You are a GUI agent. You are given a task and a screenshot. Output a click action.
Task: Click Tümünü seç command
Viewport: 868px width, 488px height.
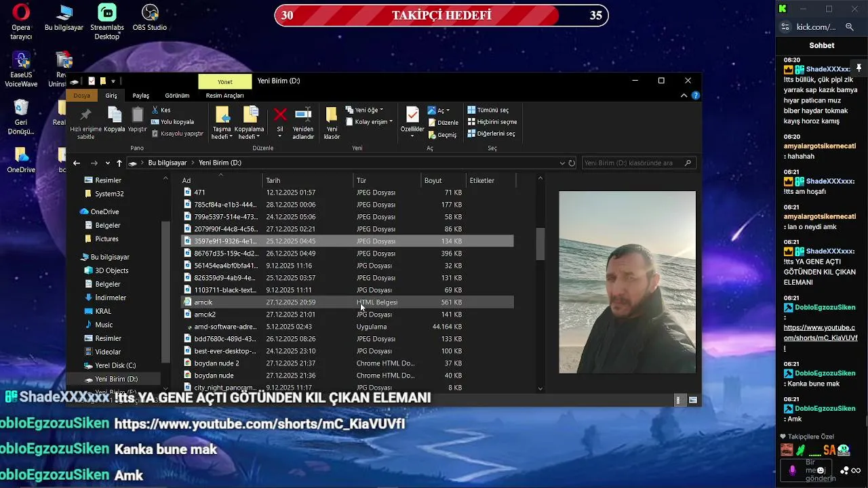point(488,110)
